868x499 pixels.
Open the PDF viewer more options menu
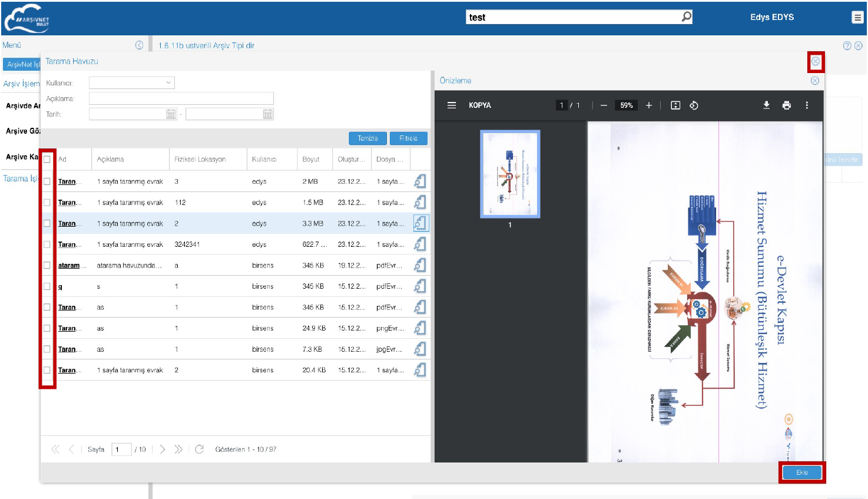tap(807, 105)
